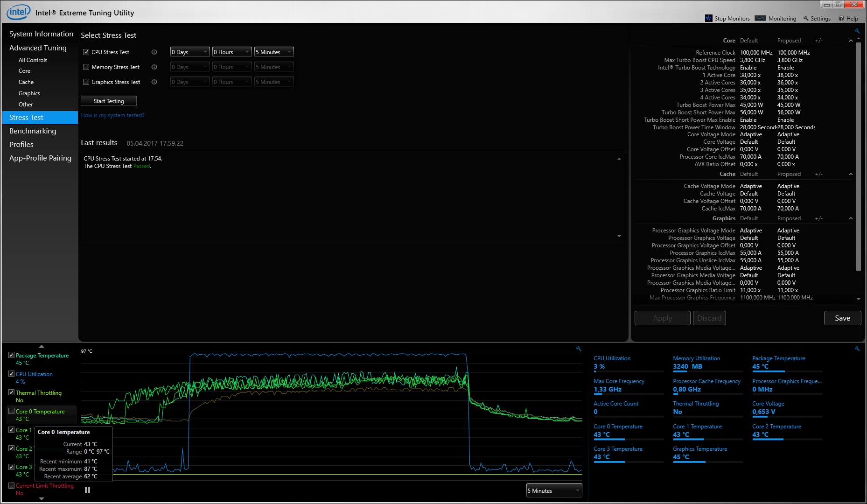Open Settings wrench icon in header
This screenshot has height=504, width=867.
(806, 18)
